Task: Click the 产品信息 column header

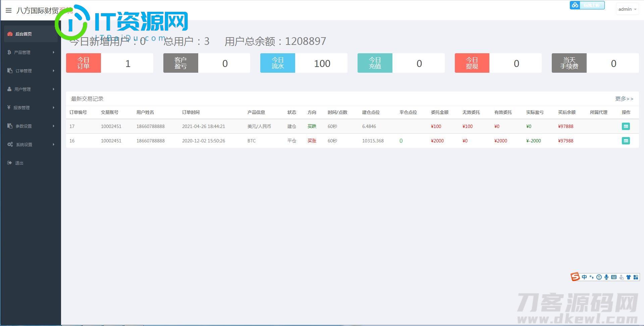Action: (x=256, y=112)
